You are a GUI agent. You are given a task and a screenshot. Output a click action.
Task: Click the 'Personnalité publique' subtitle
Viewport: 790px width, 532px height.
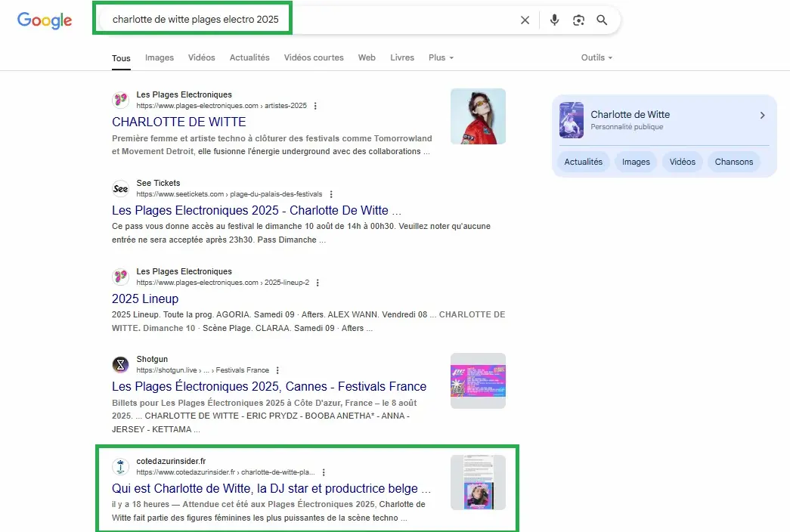pyautogui.click(x=627, y=127)
